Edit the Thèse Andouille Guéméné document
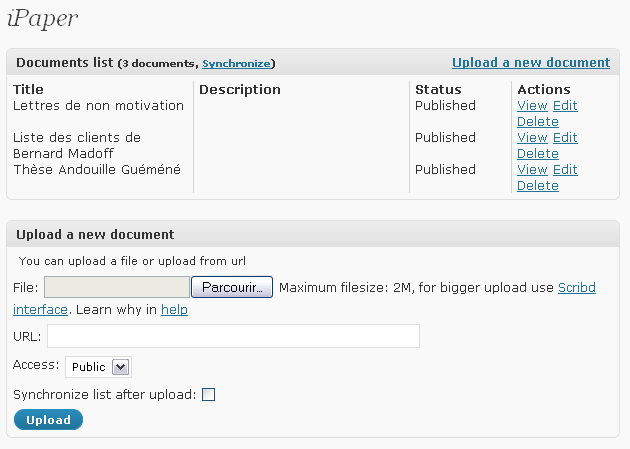Image resolution: width=630 pixels, height=449 pixels. pos(565,170)
